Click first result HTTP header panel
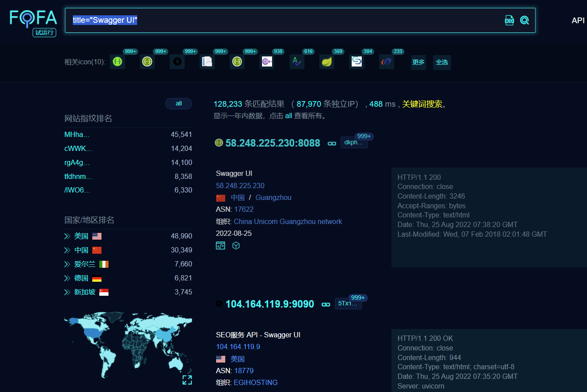Screen dimensions: 587x392 [x=489, y=217]
